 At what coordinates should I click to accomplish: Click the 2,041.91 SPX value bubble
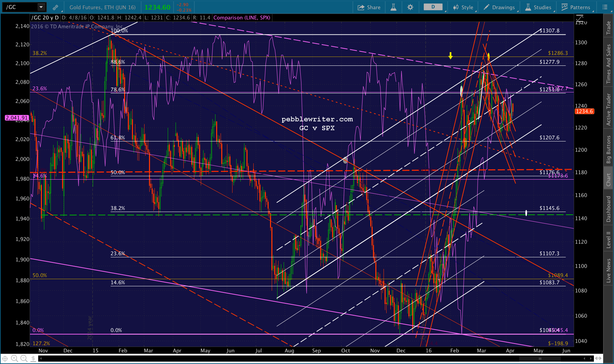17,118
